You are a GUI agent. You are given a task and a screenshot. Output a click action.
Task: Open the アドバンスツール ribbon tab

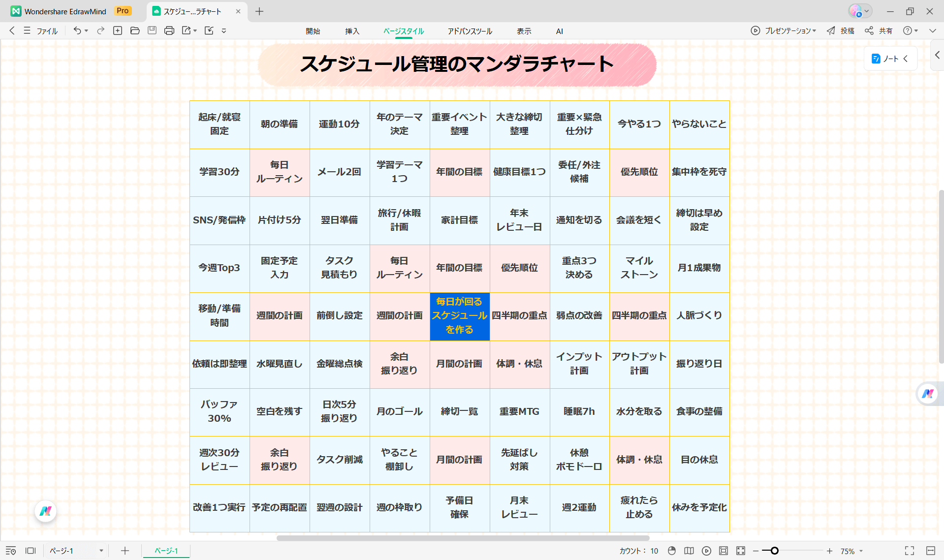point(469,31)
